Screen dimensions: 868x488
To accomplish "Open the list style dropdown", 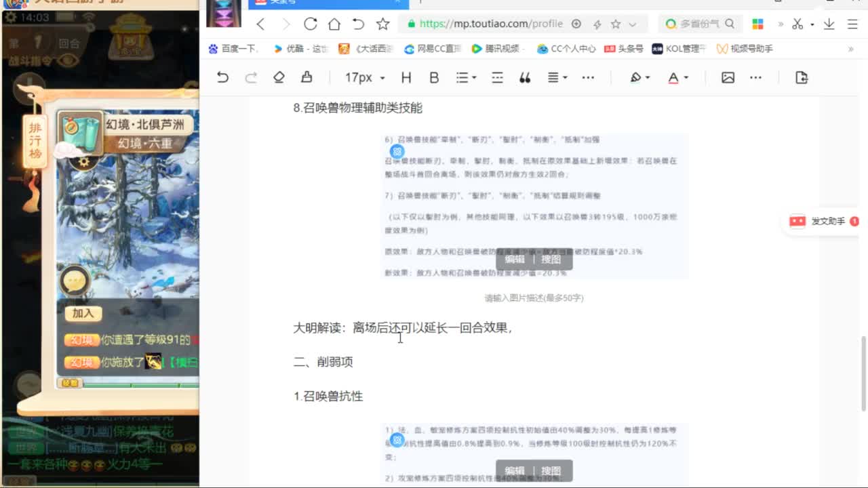I will (x=466, y=77).
